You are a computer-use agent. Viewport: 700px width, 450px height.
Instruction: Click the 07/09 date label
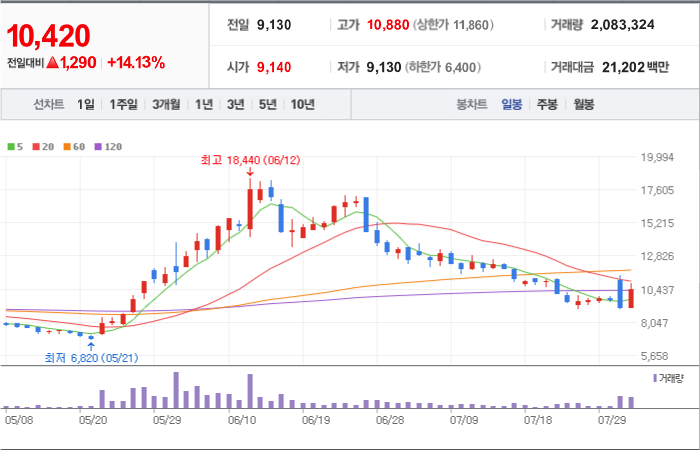pyautogui.click(x=464, y=420)
